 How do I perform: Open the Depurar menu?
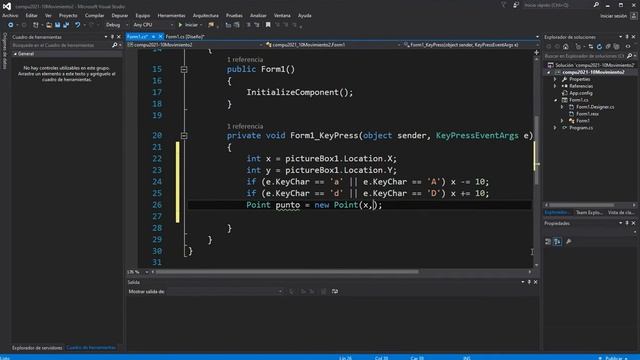120,16
